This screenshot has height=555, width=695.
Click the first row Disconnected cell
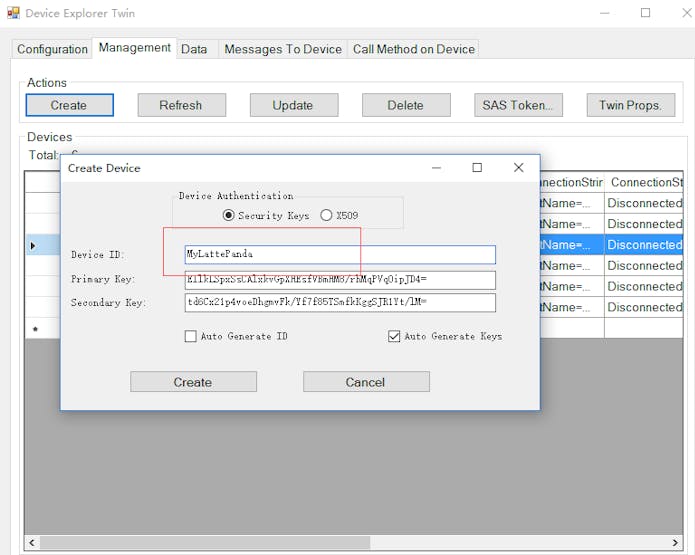[x=644, y=203]
